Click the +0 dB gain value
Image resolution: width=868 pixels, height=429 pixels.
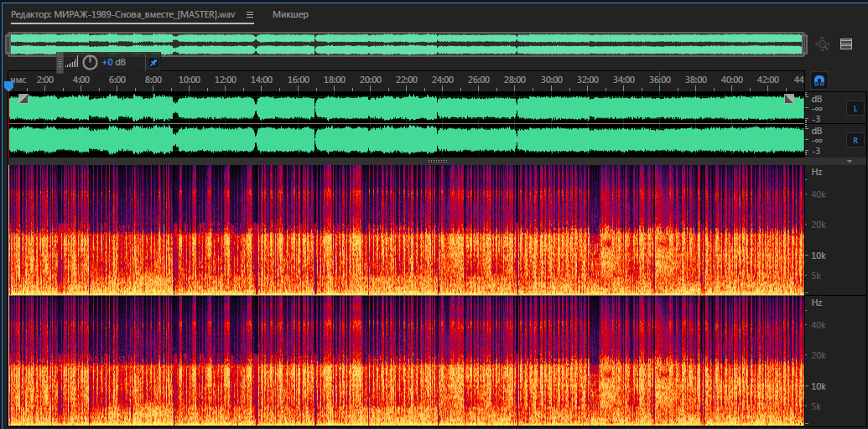113,62
